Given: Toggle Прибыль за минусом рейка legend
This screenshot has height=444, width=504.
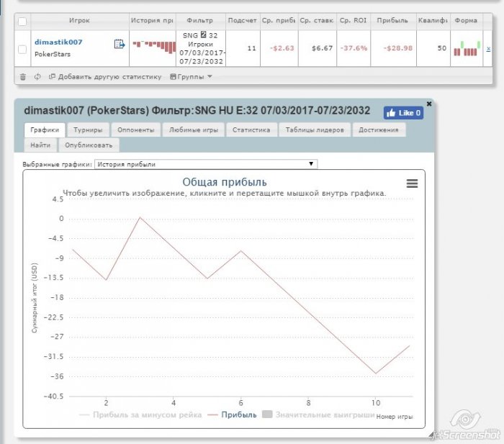Looking at the screenshot, I should pos(140,414).
